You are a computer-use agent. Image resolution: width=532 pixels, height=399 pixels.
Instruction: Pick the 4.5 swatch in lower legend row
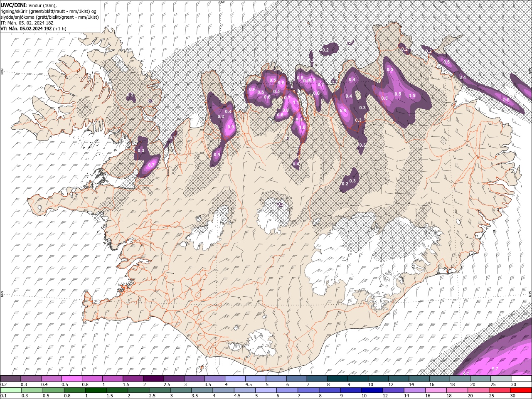[x=245, y=390]
